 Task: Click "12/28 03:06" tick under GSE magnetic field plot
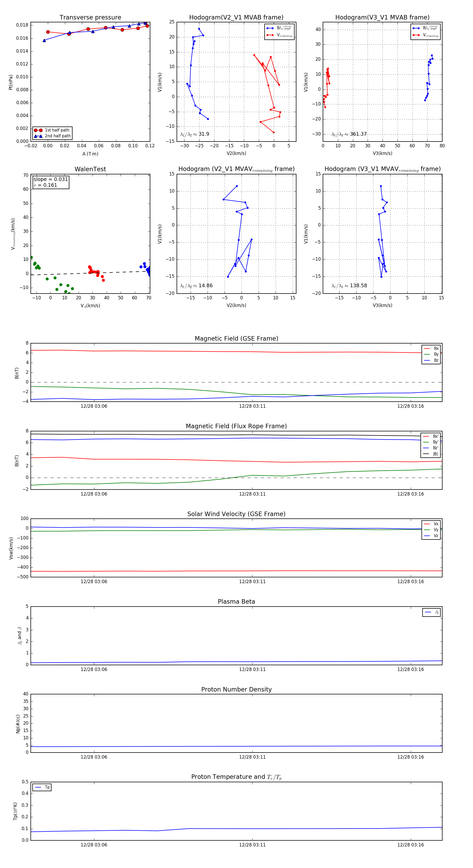click(x=94, y=406)
